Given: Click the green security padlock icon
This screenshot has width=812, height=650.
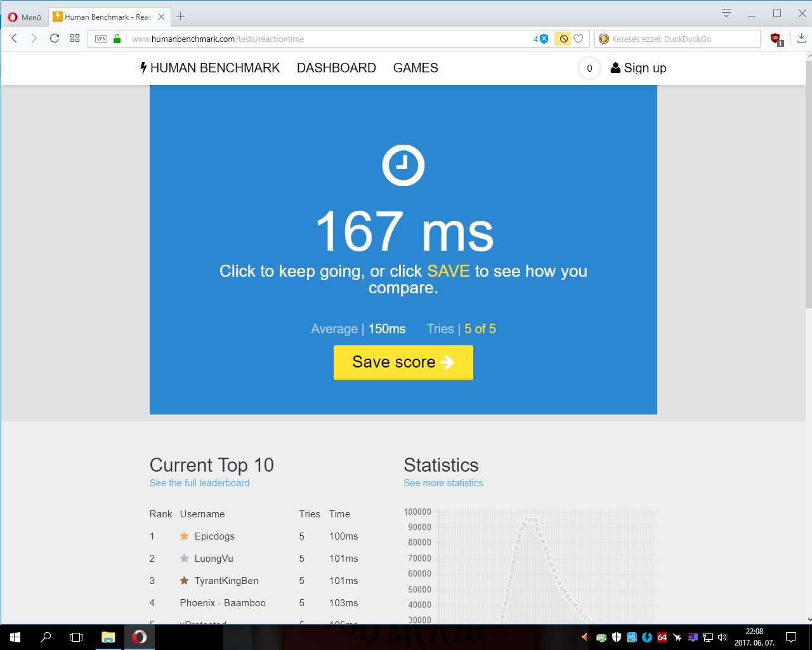Looking at the screenshot, I should coord(117,39).
